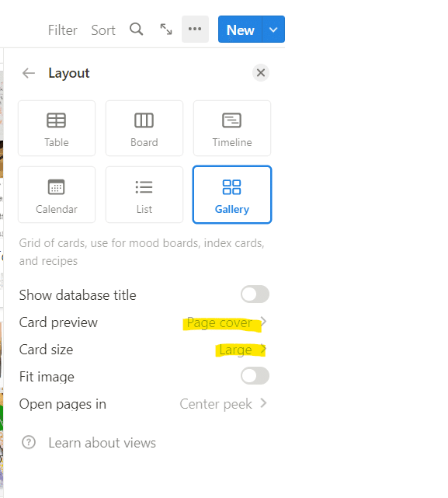
Task: Click the Layout panel title
Action: click(69, 73)
